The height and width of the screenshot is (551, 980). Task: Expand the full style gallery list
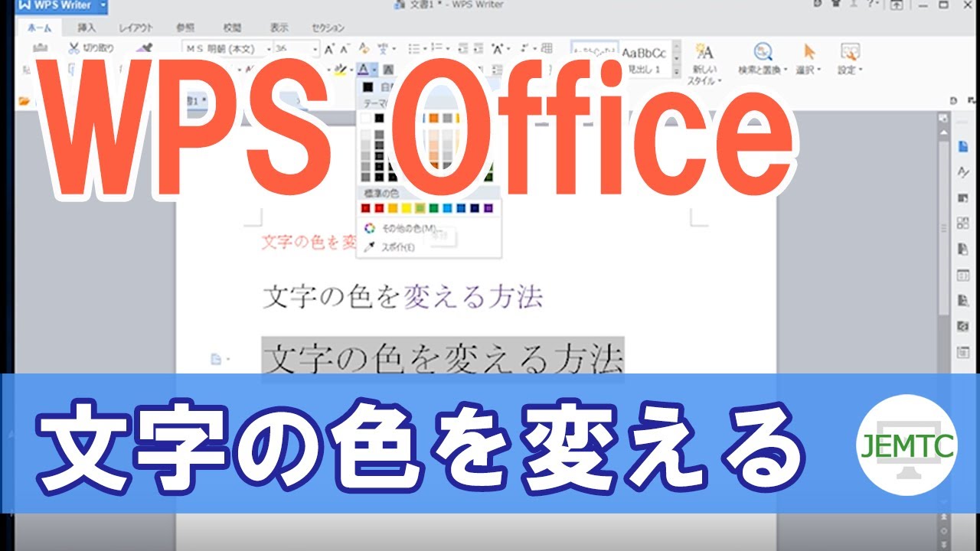tap(677, 72)
